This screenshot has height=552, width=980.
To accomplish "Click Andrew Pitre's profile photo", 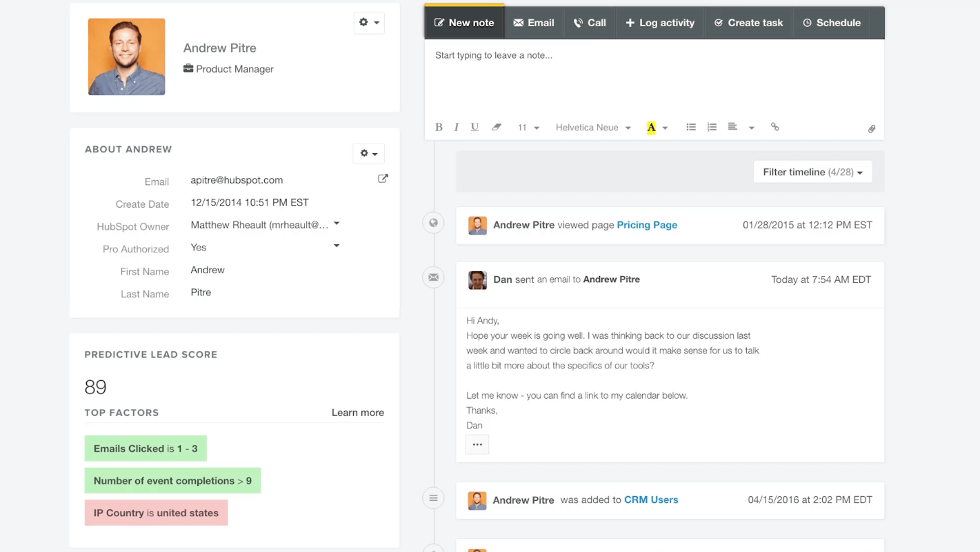I will coord(127,57).
